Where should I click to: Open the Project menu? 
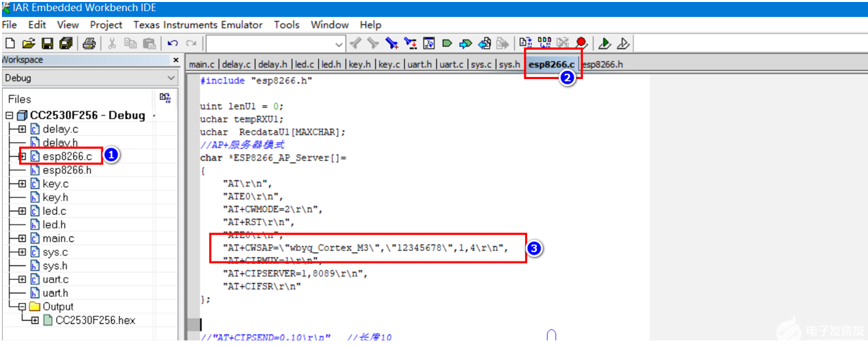point(106,24)
